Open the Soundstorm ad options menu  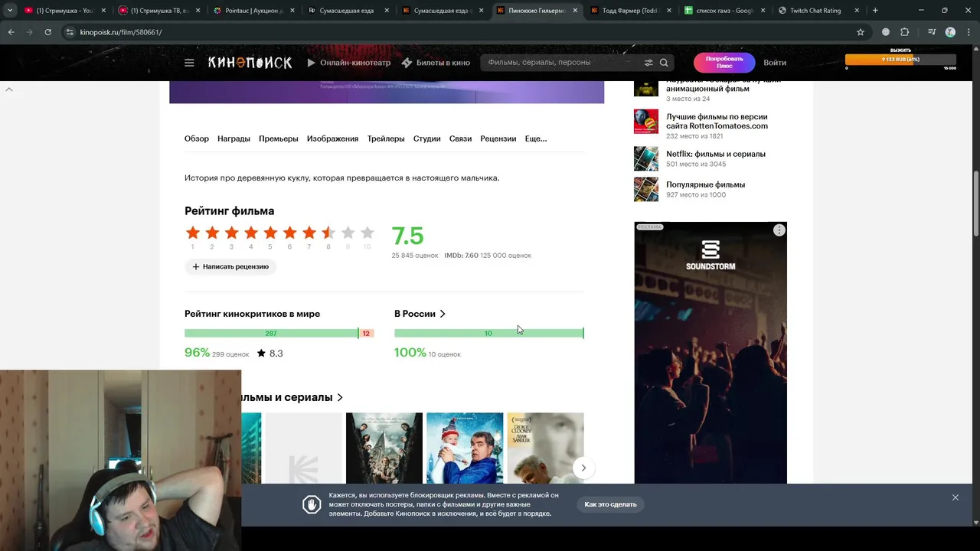(779, 230)
